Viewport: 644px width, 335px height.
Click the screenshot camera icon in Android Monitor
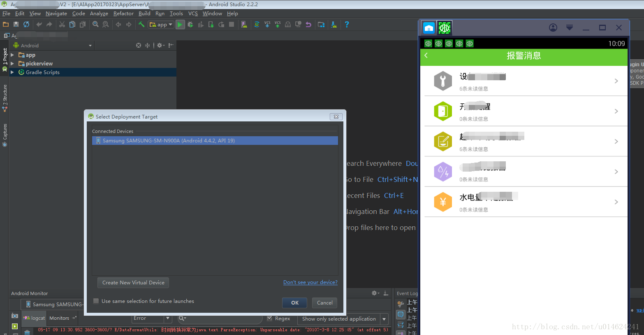pyautogui.click(x=15, y=316)
